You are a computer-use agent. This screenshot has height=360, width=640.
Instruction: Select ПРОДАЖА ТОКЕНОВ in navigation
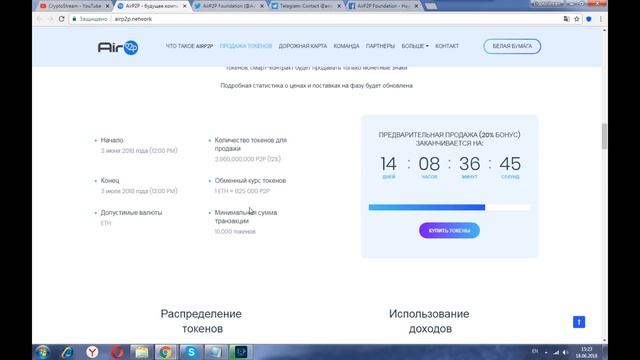coord(246,46)
